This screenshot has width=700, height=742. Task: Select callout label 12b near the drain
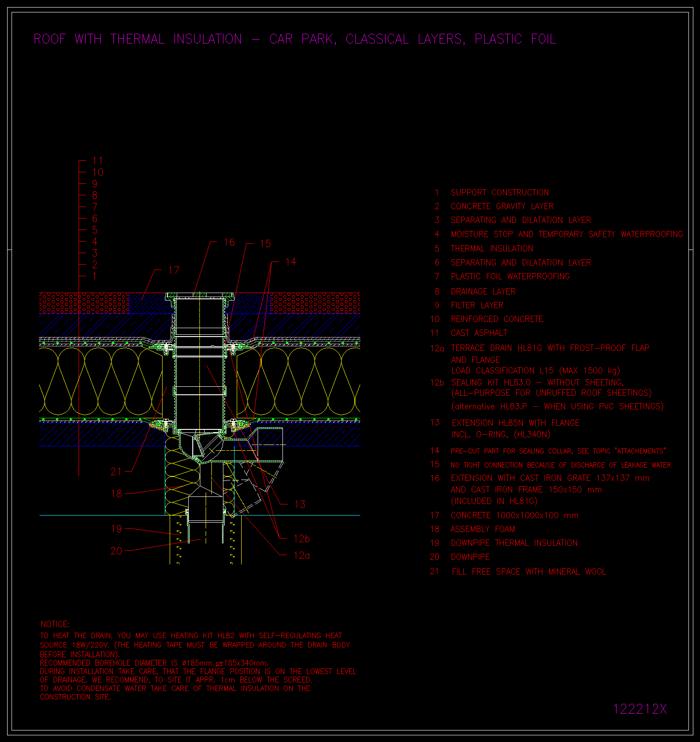tap(302, 539)
